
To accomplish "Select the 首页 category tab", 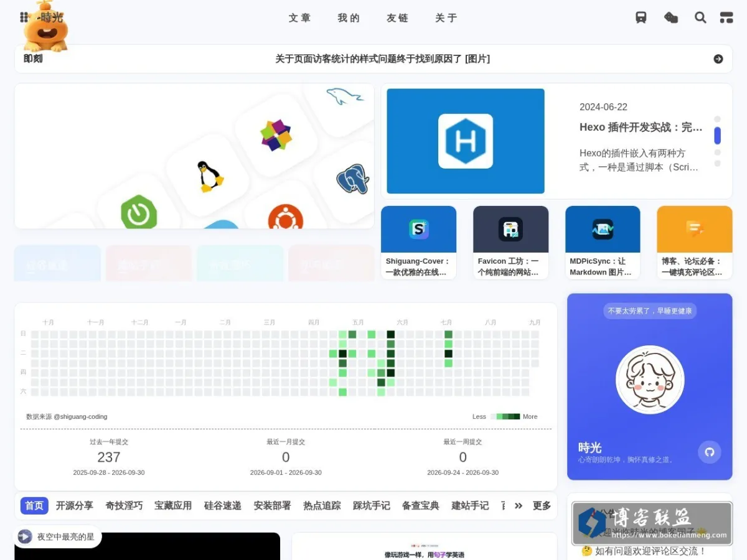I will point(34,506).
